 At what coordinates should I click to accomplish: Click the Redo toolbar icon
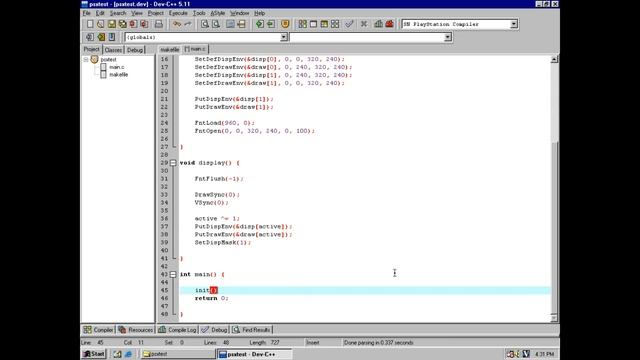(188, 24)
